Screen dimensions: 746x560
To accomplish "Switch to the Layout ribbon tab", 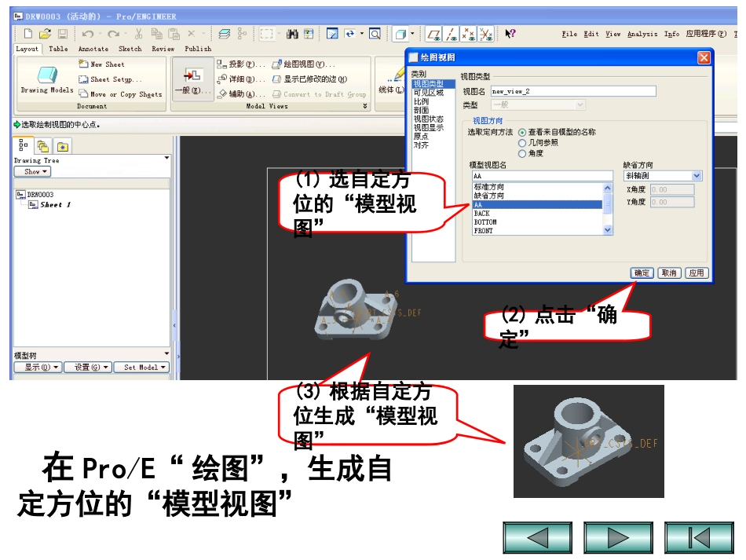I will (x=27, y=49).
